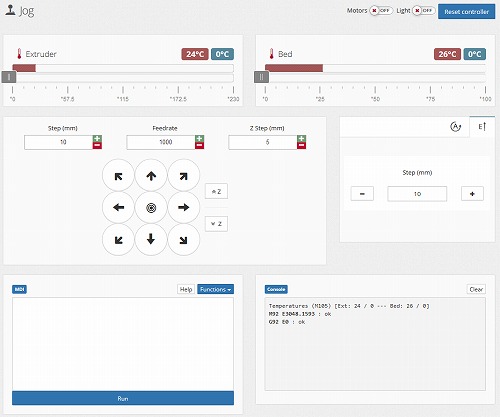
Task: Move the head left with the left arrow
Action: coord(118,207)
